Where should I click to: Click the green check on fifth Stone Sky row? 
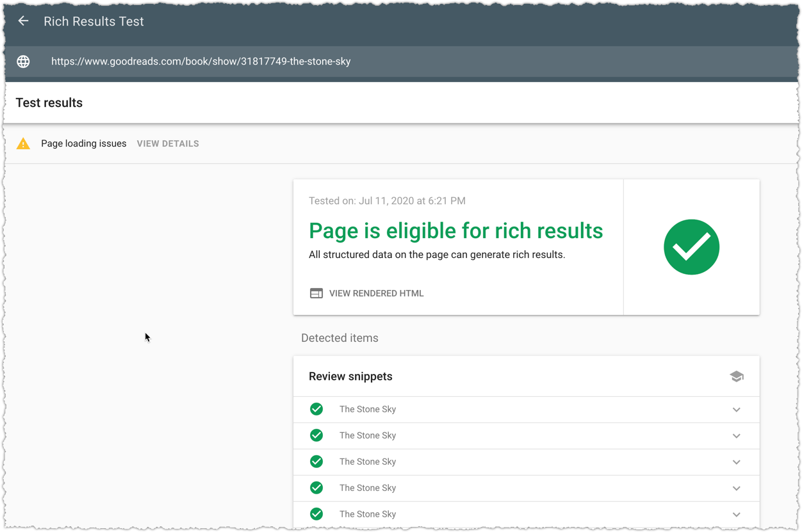click(x=316, y=514)
